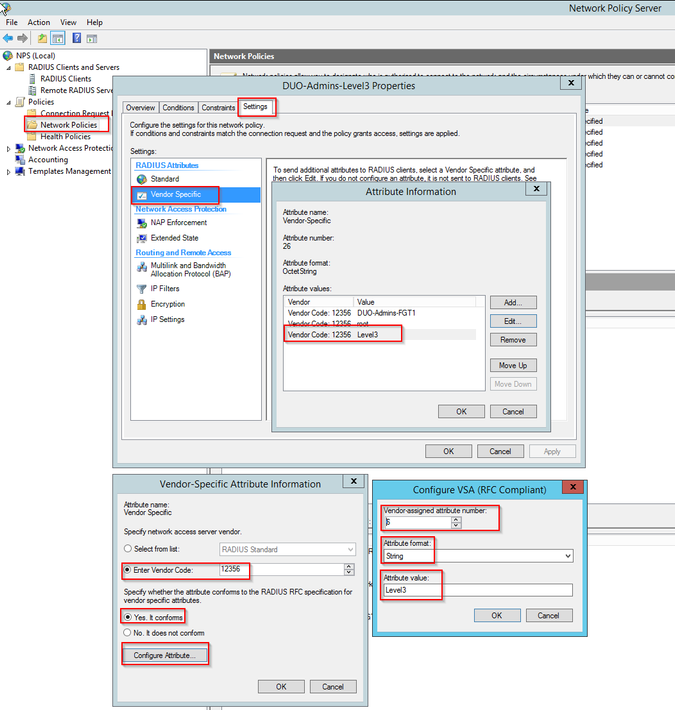Click the Attribute value Level3 field
The image size is (675, 710).
pyautogui.click(x=478, y=590)
